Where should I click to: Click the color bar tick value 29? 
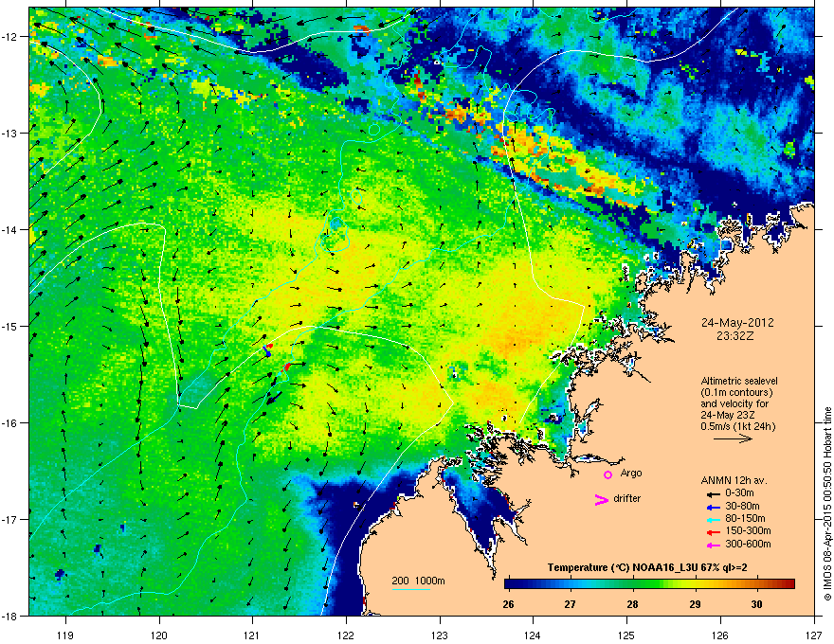[x=695, y=604]
